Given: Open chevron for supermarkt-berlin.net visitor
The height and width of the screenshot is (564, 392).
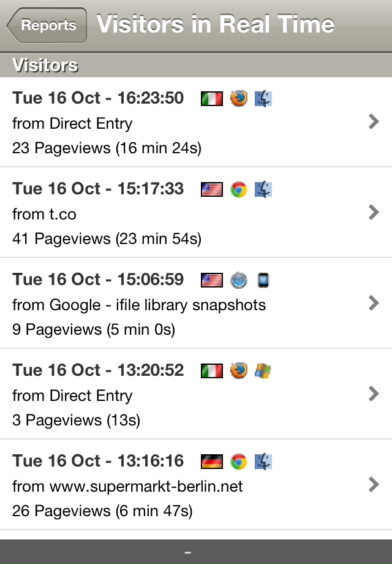Looking at the screenshot, I should (373, 485).
